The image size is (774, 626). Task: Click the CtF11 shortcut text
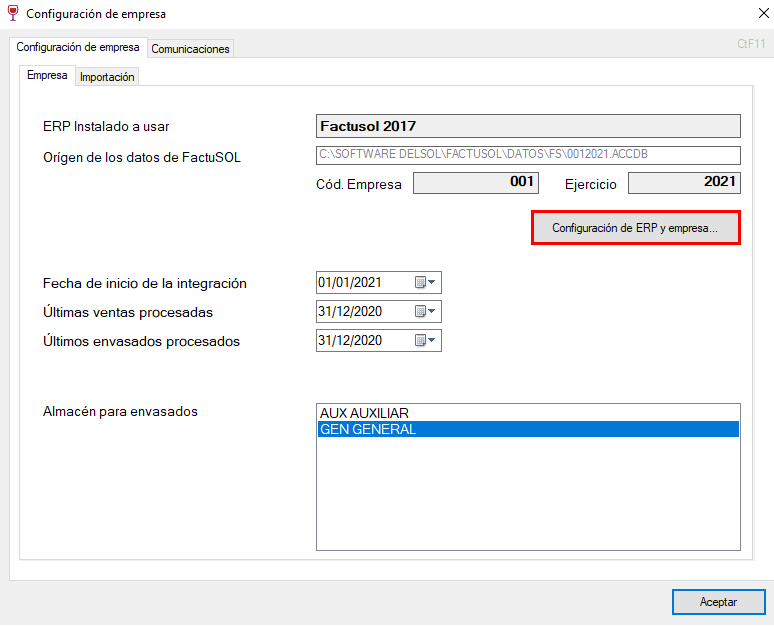pos(751,44)
